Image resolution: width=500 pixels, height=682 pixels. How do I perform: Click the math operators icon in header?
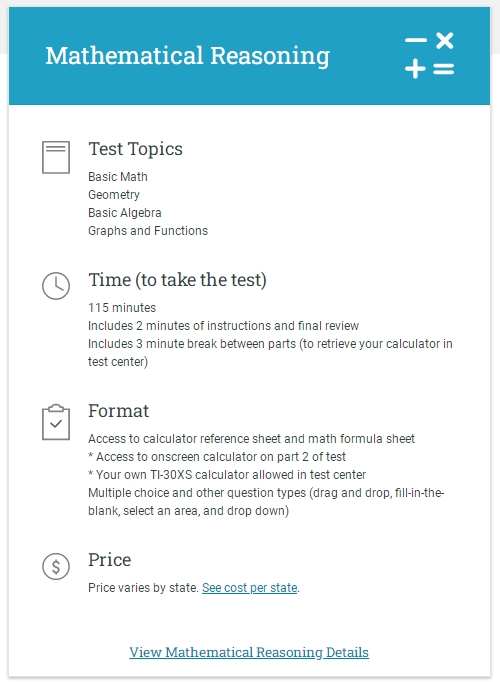click(430, 56)
